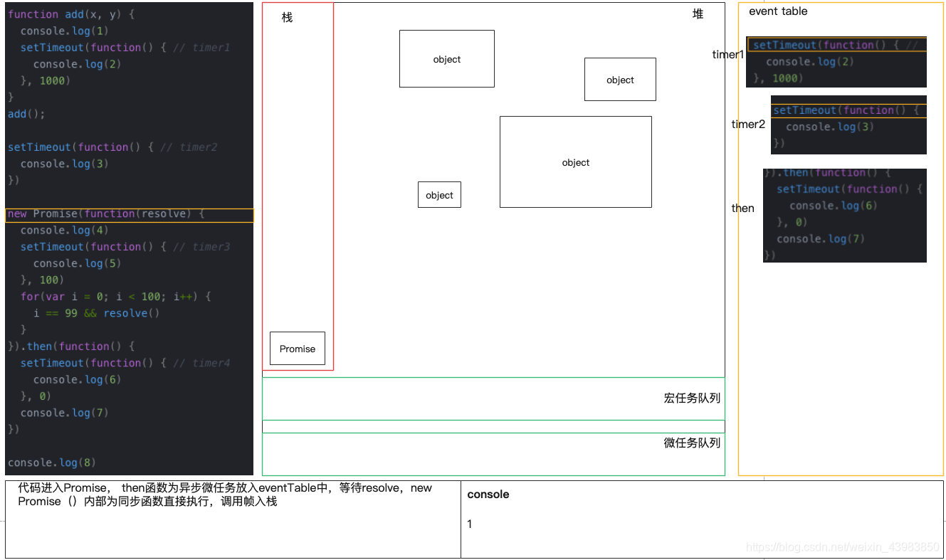Screen dimensions: 946x560
Task: Click the 'for(var i = 0; i < 100; i++) {' line
Action: [x=116, y=297]
